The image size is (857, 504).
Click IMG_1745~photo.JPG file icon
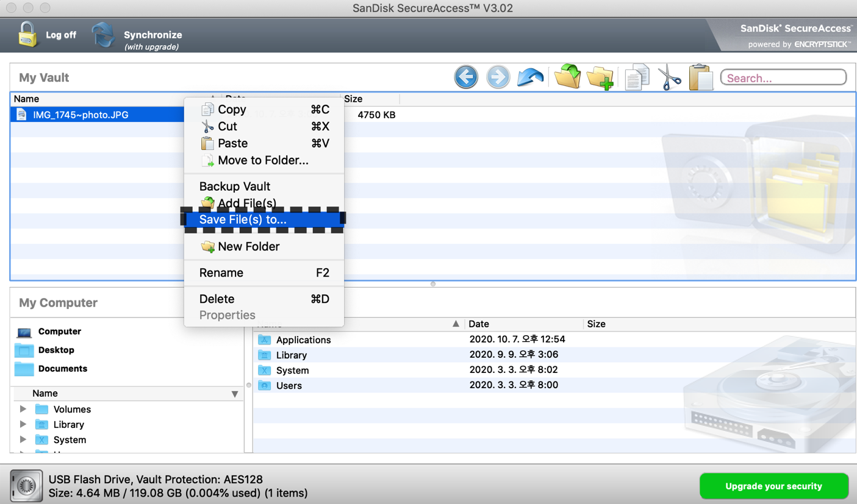tap(21, 115)
